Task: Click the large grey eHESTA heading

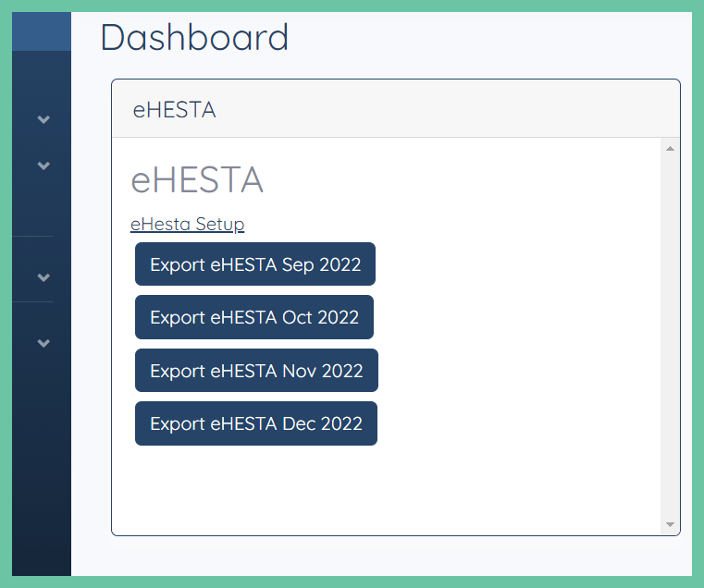Action: [197, 180]
